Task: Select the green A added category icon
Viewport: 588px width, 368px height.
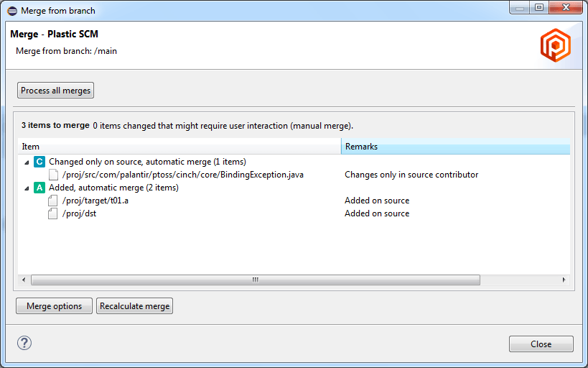Action: (39, 188)
